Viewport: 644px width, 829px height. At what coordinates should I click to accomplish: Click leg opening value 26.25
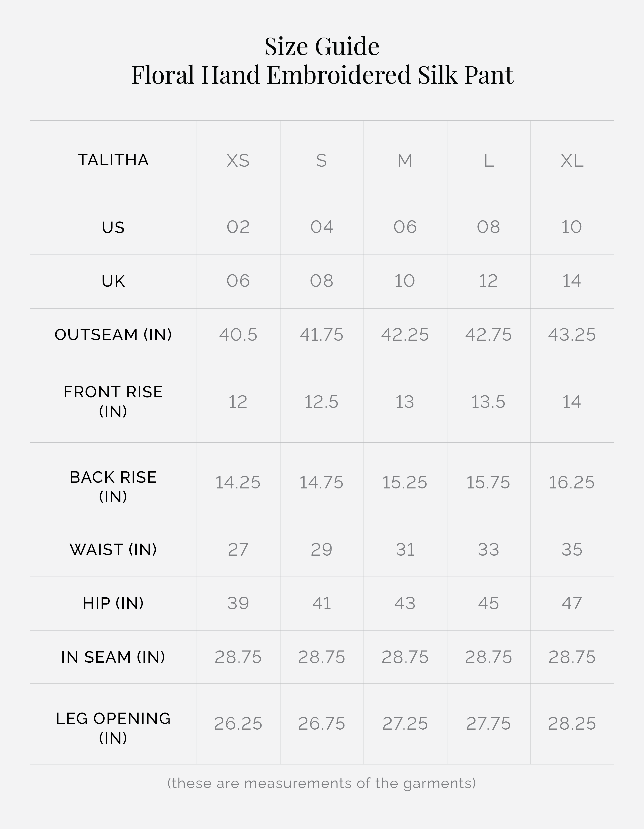[238, 723]
